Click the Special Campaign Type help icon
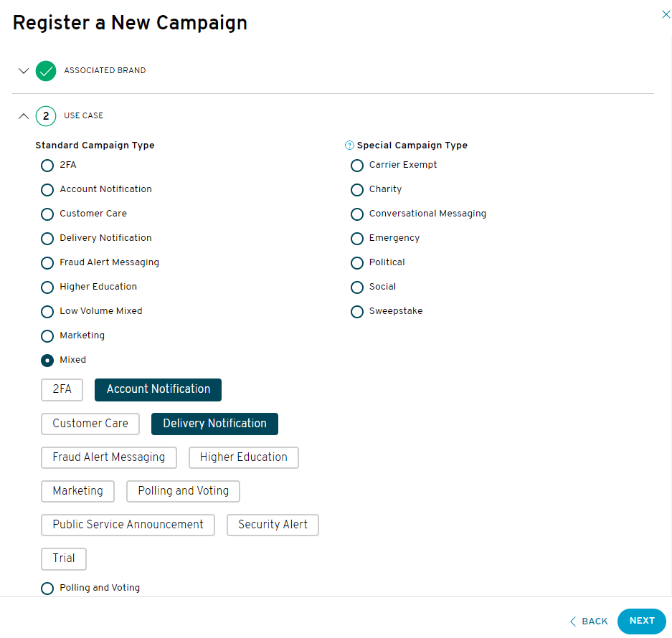The width and height of the screenshot is (672, 638). click(349, 146)
